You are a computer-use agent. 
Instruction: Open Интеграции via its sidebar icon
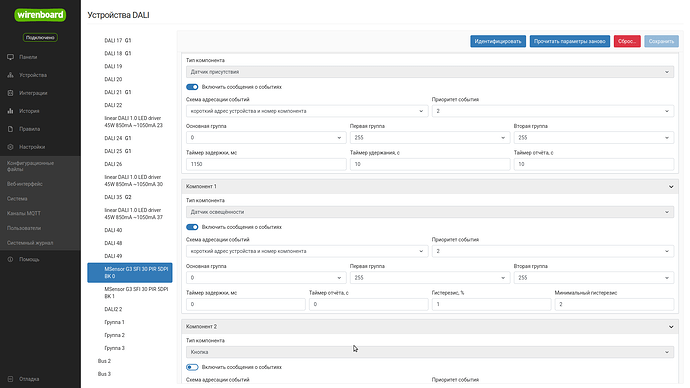[x=11, y=93]
